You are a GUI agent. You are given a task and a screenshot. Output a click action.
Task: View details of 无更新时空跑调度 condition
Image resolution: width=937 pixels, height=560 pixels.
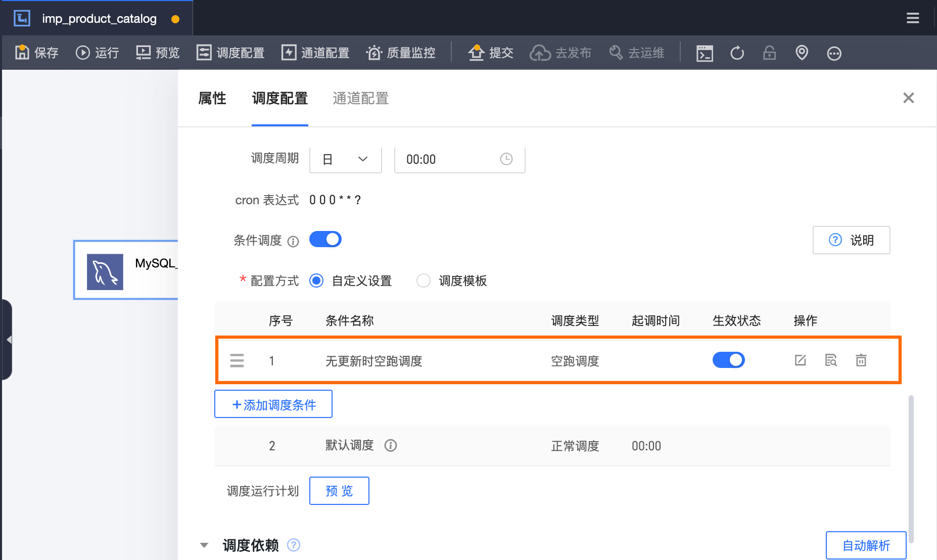[x=831, y=360]
